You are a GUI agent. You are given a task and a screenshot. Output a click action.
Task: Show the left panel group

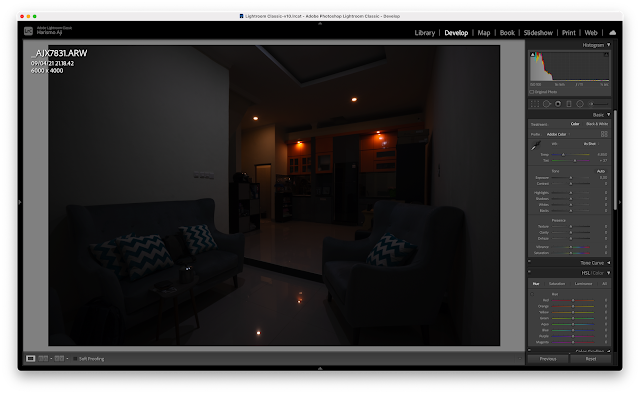20,202
